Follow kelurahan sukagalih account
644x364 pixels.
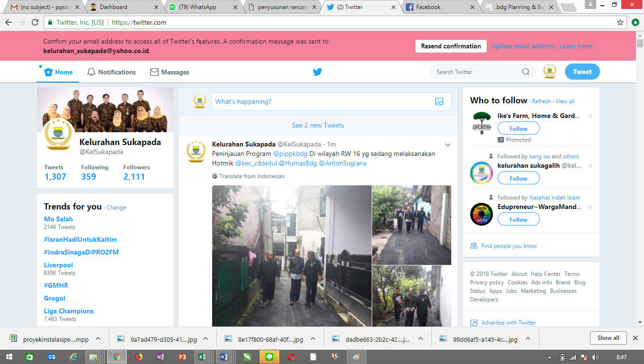pos(518,178)
